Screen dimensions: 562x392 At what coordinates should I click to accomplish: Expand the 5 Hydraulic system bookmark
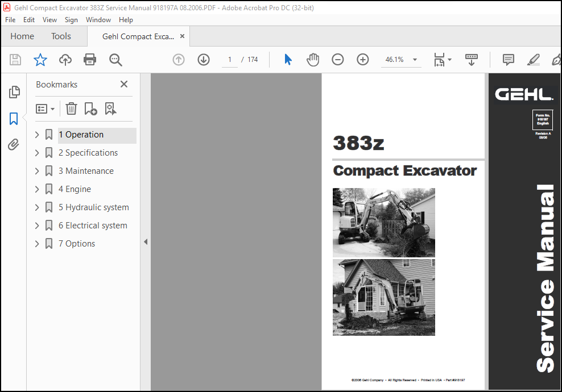pyautogui.click(x=37, y=207)
